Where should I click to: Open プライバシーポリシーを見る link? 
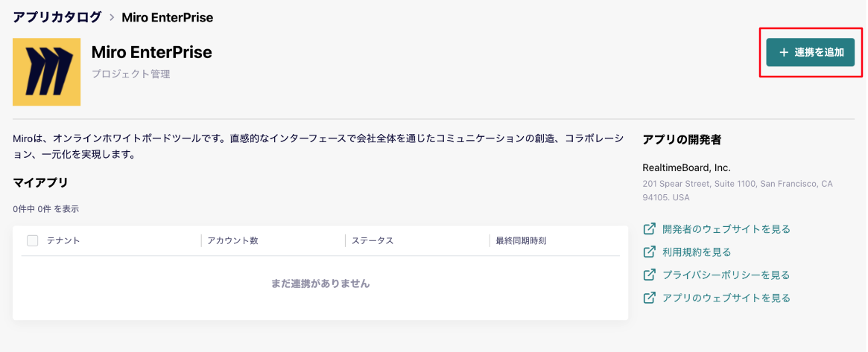pos(726,275)
